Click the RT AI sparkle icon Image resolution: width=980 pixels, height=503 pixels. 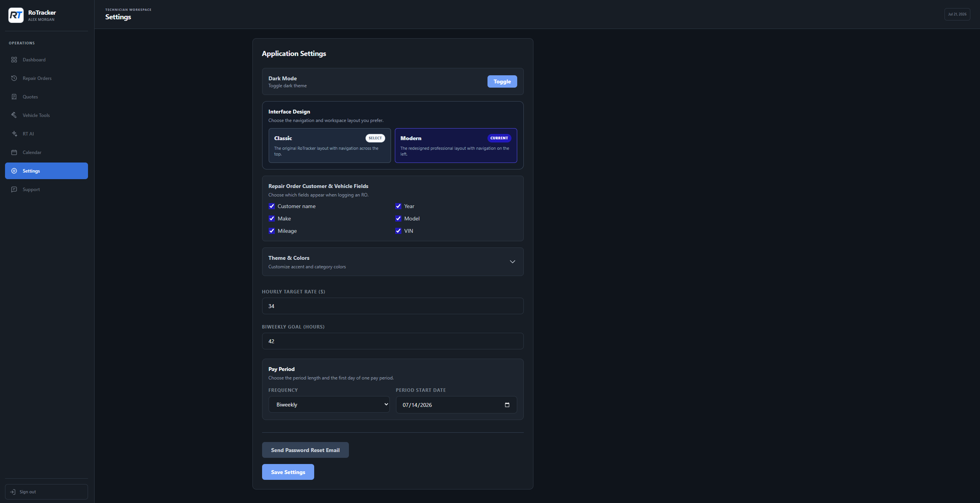(14, 134)
